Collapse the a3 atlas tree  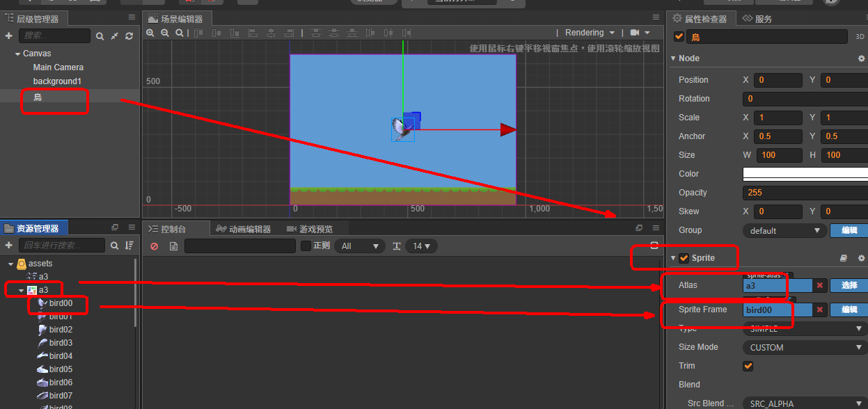click(x=22, y=290)
